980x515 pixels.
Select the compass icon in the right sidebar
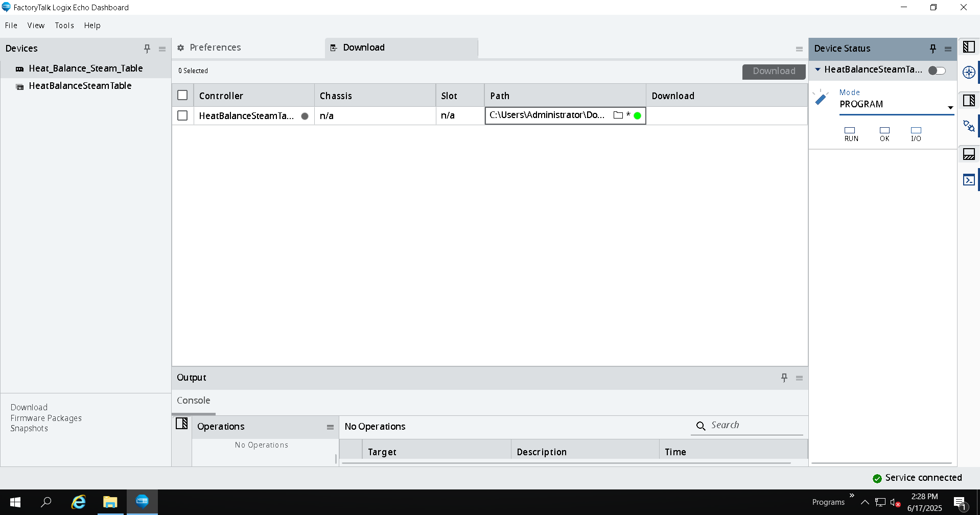click(969, 72)
